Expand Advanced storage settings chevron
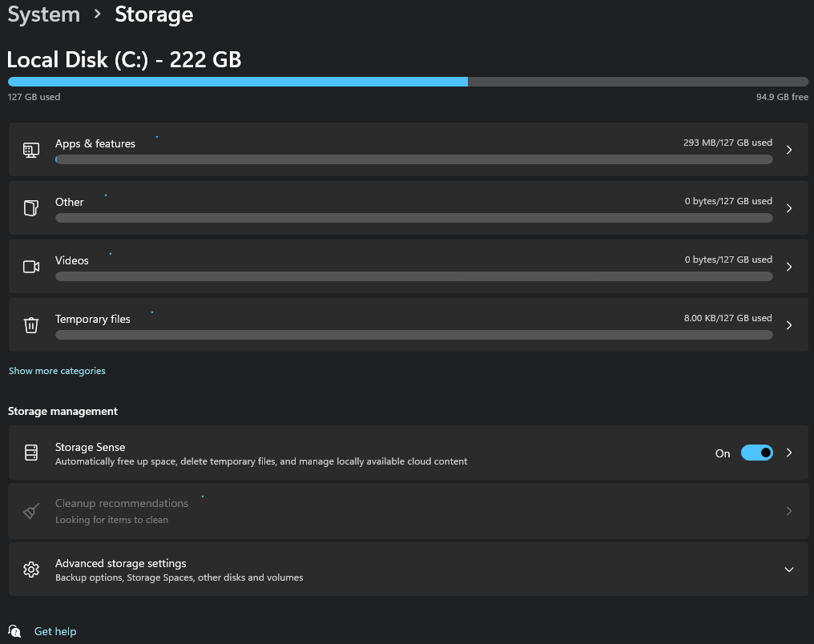814x644 pixels. (x=789, y=570)
